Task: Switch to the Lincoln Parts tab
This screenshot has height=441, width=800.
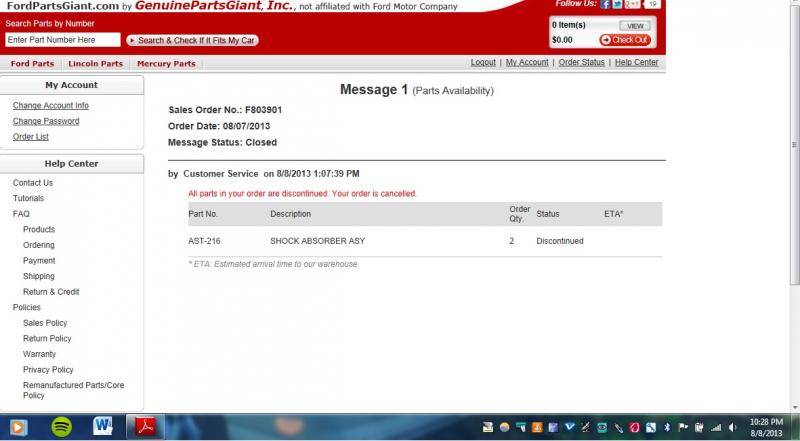Action: (x=95, y=64)
